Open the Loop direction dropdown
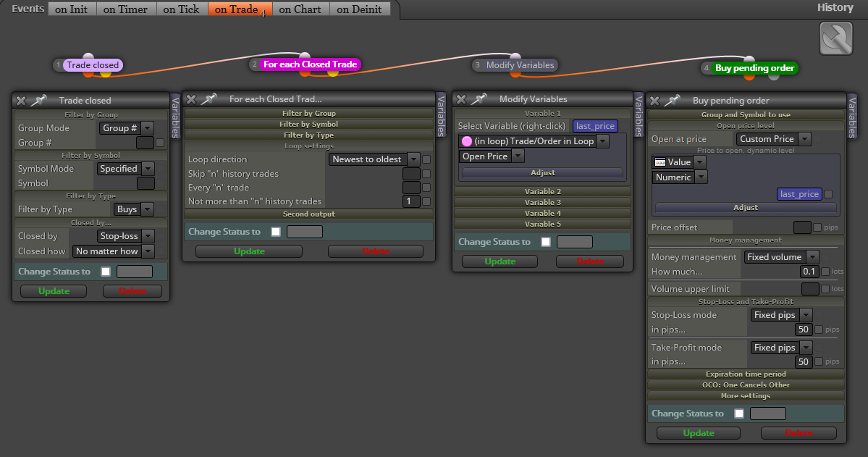The width and height of the screenshot is (868, 457). point(374,159)
